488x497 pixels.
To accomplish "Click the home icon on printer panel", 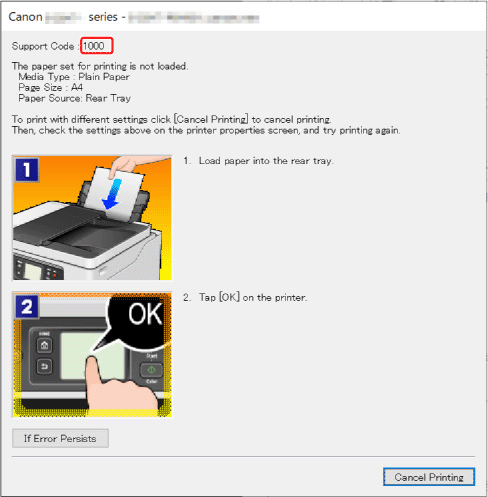I will [44, 345].
